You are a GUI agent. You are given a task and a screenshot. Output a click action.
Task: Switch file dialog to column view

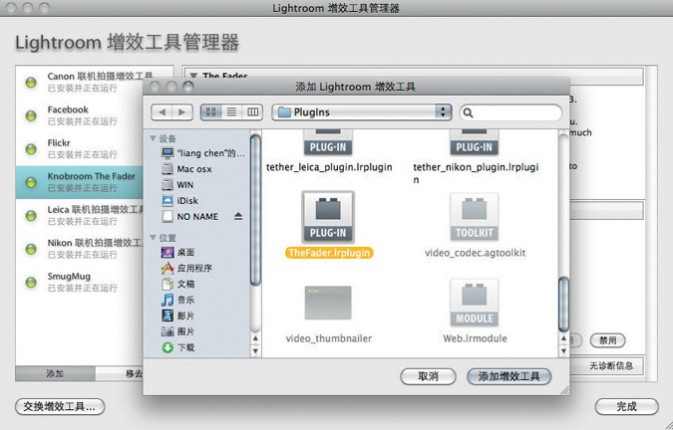[252, 112]
